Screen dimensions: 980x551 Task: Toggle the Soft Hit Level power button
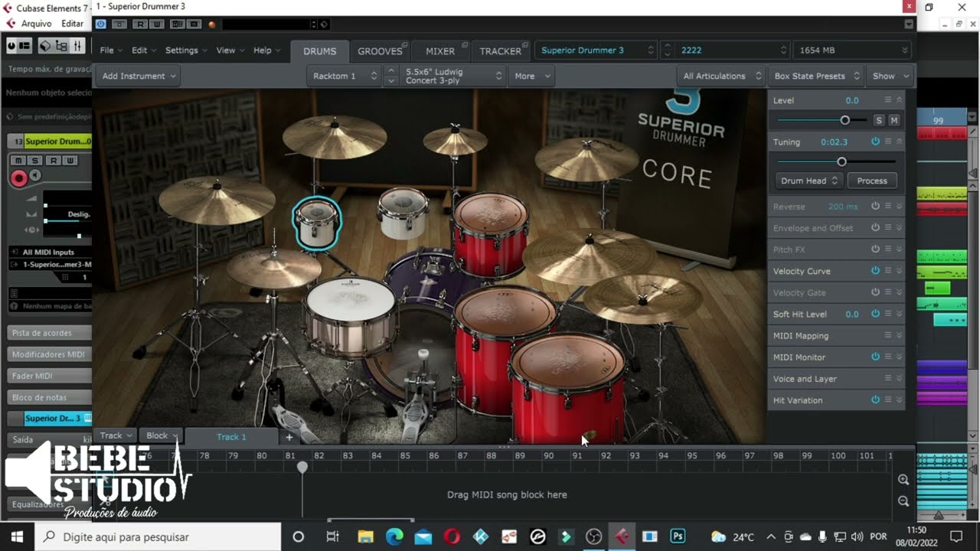pos(875,313)
